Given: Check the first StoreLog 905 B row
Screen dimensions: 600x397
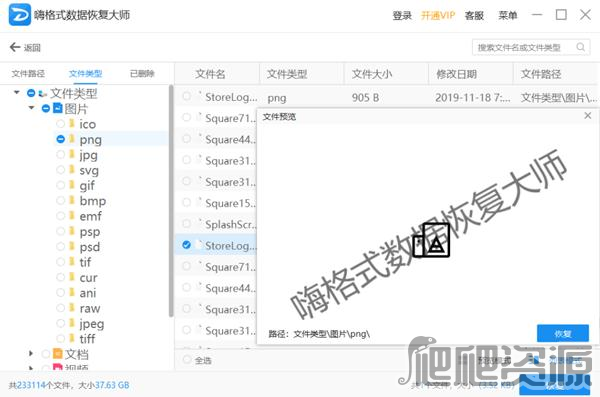Looking at the screenshot, I should (186, 96).
